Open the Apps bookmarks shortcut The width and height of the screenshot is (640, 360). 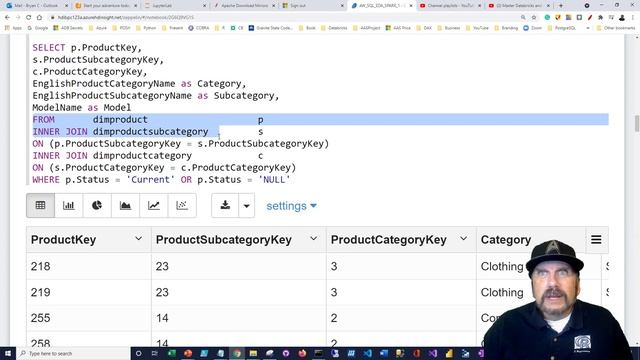point(13,28)
